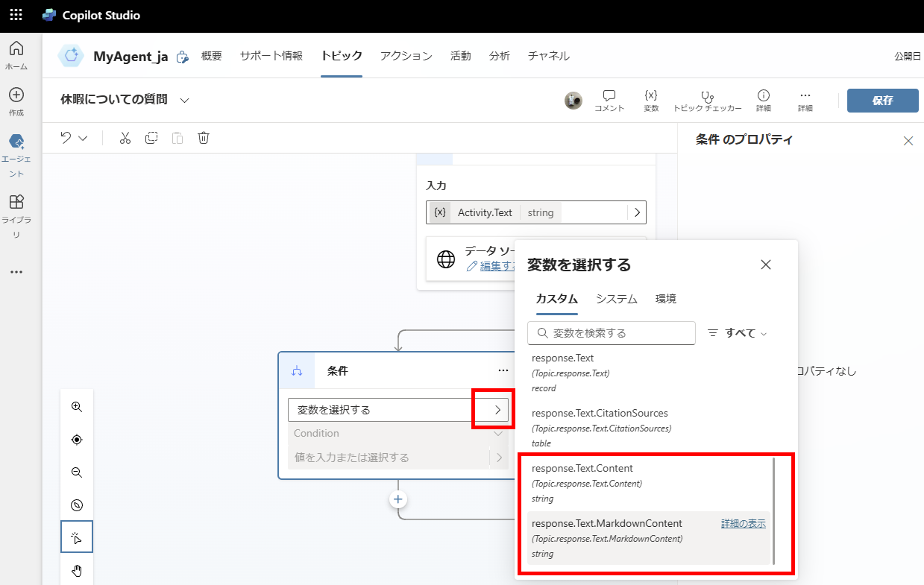
Task: Switch to the システム tab in the variable picker
Action: (616, 298)
